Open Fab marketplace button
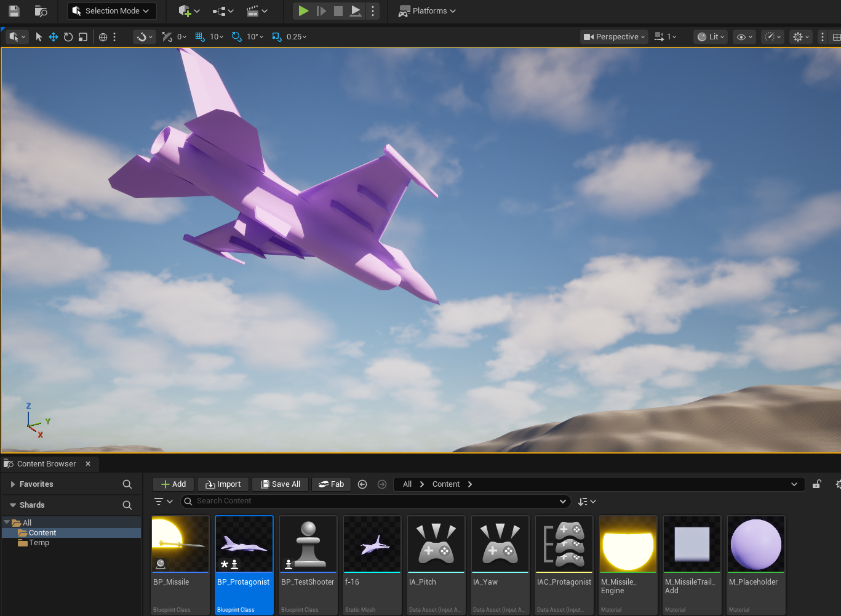The image size is (841, 616). [x=332, y=484]
